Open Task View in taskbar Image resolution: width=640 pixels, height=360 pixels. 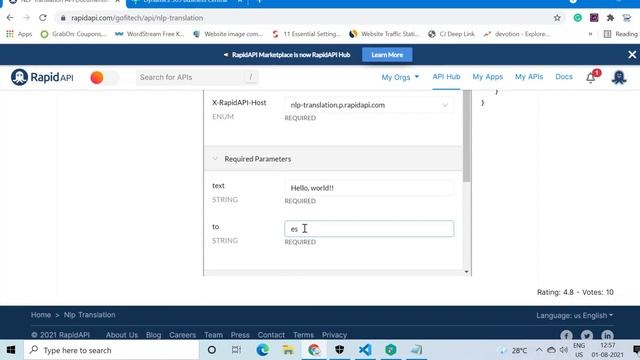coord(236,350)
